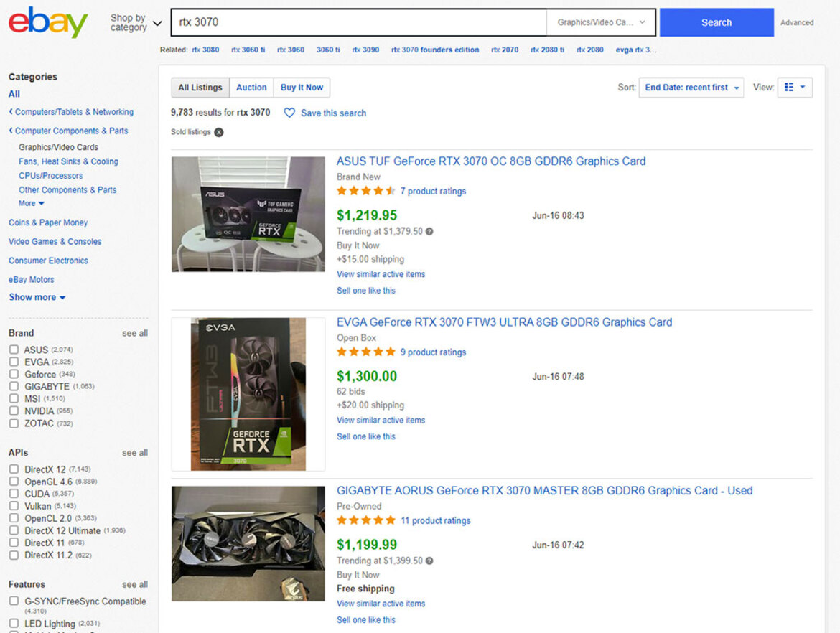The height and width of the screenshot is (633, 840).
Task: Open ASUS TUF GeForce RTX 3070 listing title
Action: [490, 161]
